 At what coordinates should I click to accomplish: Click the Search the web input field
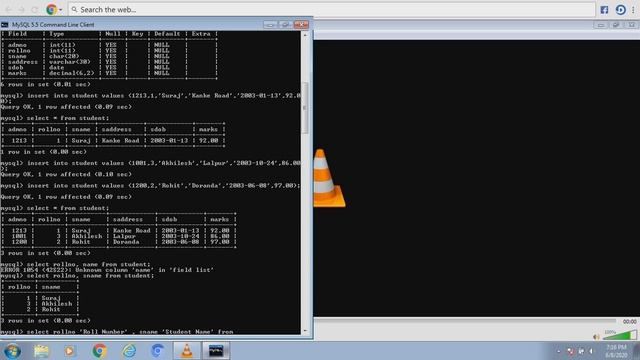[331, 9]
